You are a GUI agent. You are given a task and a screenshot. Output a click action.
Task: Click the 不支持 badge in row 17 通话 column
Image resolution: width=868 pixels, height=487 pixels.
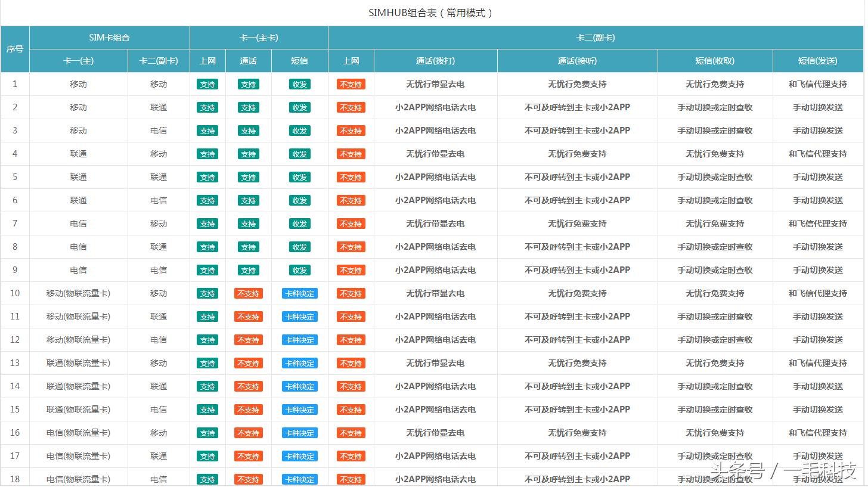(248, 456)
